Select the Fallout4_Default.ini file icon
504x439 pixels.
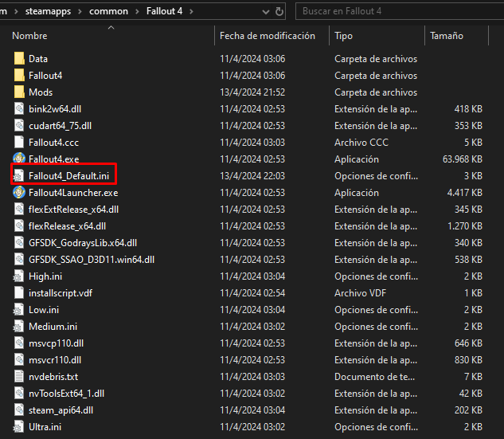18,175
